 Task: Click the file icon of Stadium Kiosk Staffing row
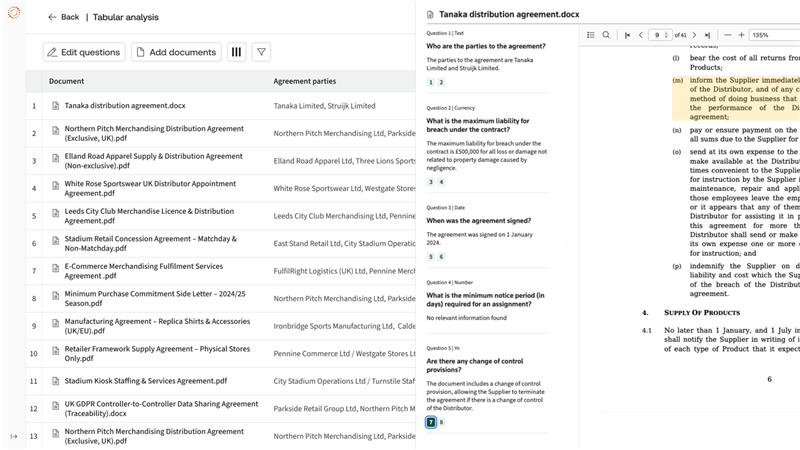(56, 381)
